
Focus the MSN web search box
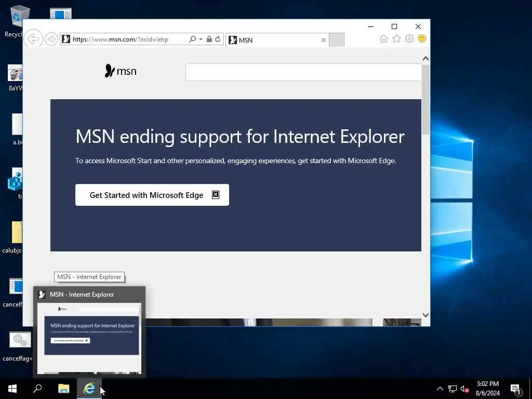click(x=303, y=72)
